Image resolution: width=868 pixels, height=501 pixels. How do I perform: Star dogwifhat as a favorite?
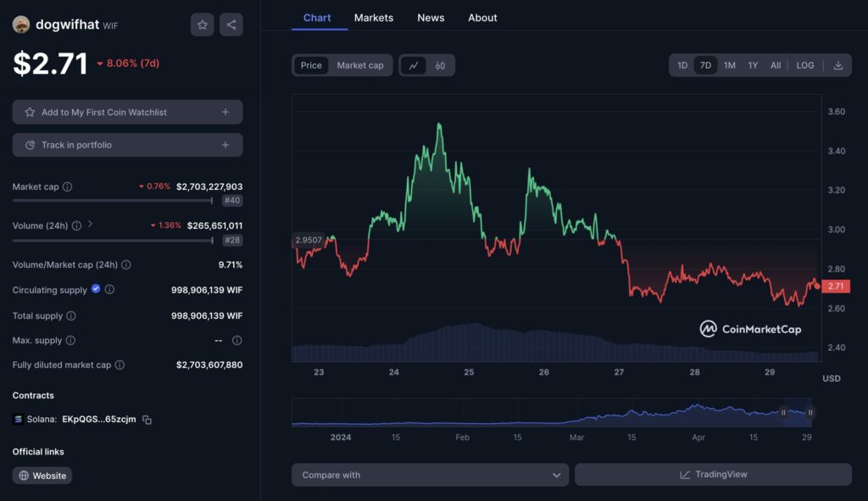pos(202,25)
